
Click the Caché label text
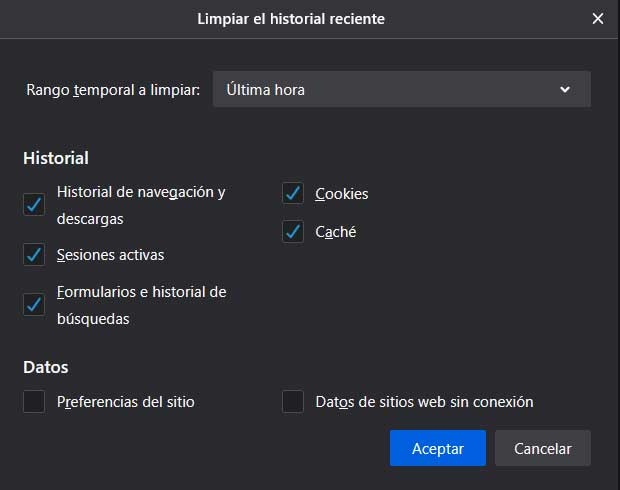pyautogui.click(x=335, y=232)
